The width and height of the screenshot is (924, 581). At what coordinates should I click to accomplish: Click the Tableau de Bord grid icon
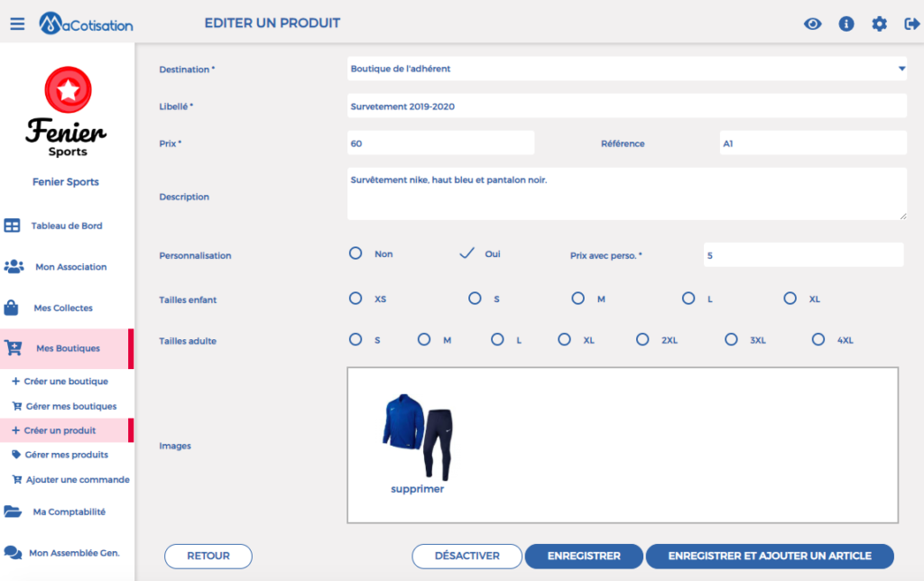click(x=12, y=226)
